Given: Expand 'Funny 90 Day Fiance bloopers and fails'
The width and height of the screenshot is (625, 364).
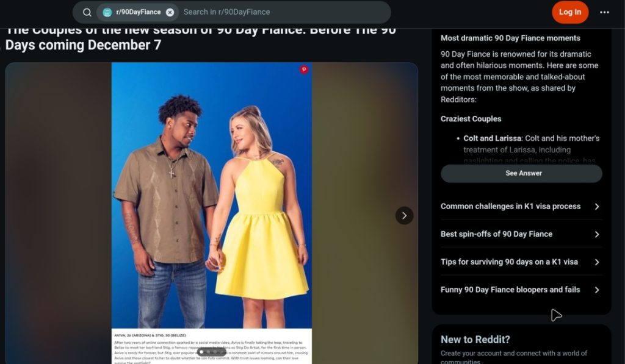Looking at the screenshot, I should 519,290.
